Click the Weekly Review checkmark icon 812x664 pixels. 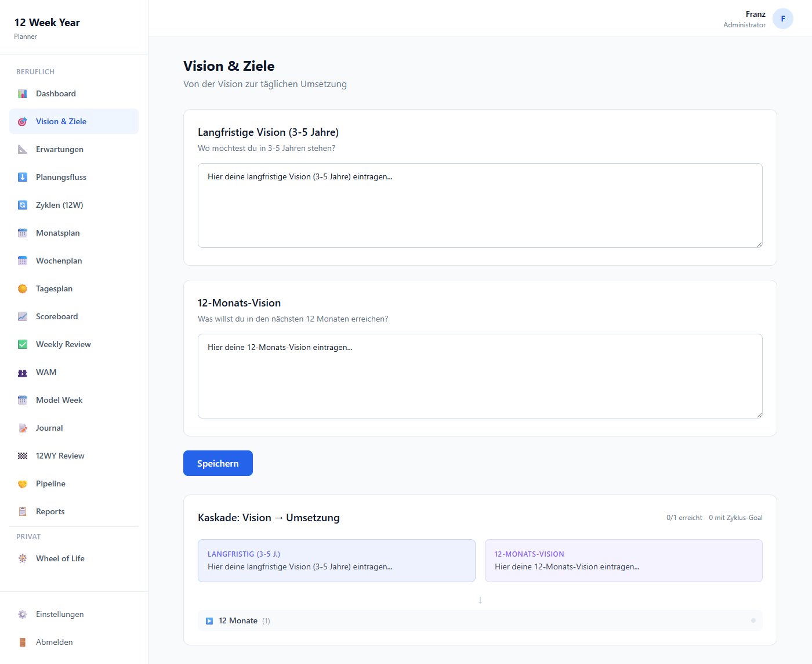point(23,345)
